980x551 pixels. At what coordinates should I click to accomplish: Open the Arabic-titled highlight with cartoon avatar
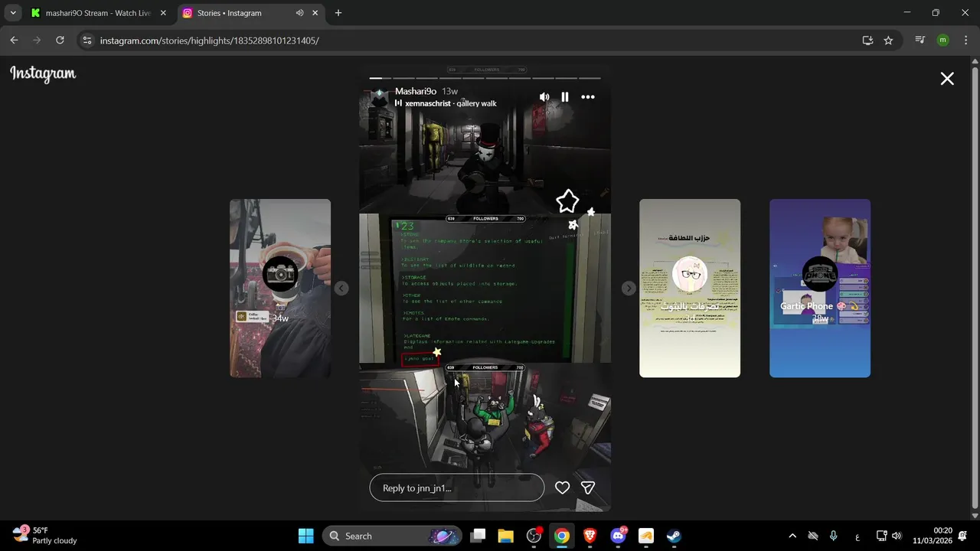[690, 288]
